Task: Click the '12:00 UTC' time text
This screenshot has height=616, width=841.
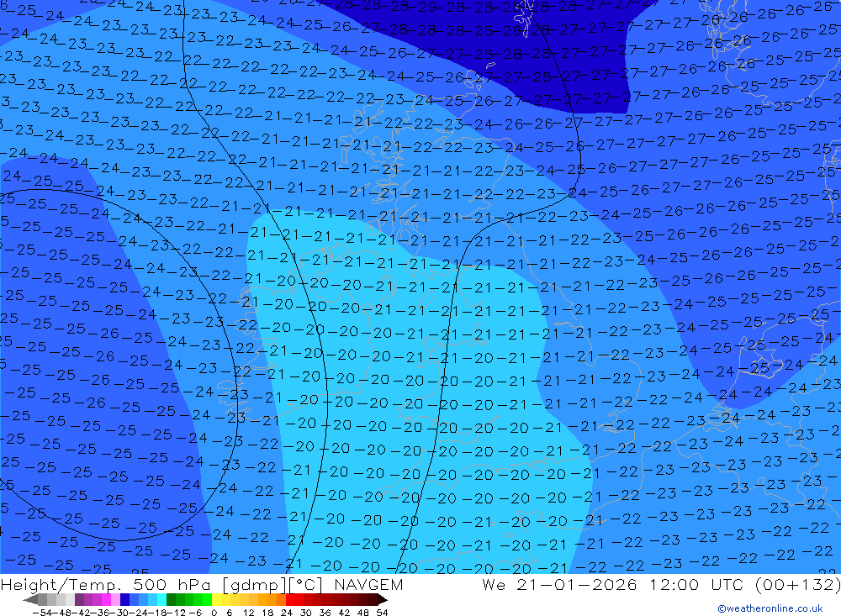Action: [696, 584]
